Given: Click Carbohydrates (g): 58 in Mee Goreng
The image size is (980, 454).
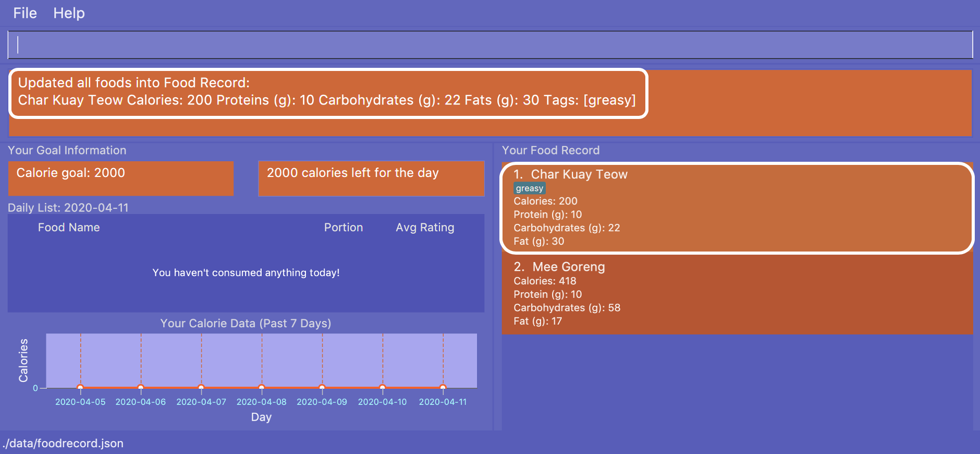Looking at the screenshot, I should click(x=567, y=308).
